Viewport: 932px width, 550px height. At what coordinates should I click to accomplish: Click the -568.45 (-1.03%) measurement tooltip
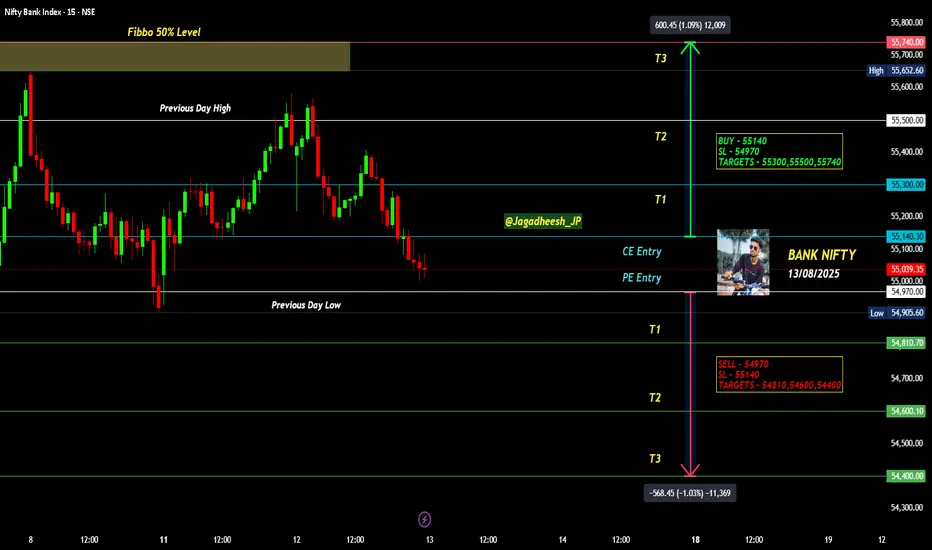coord(690,493)
